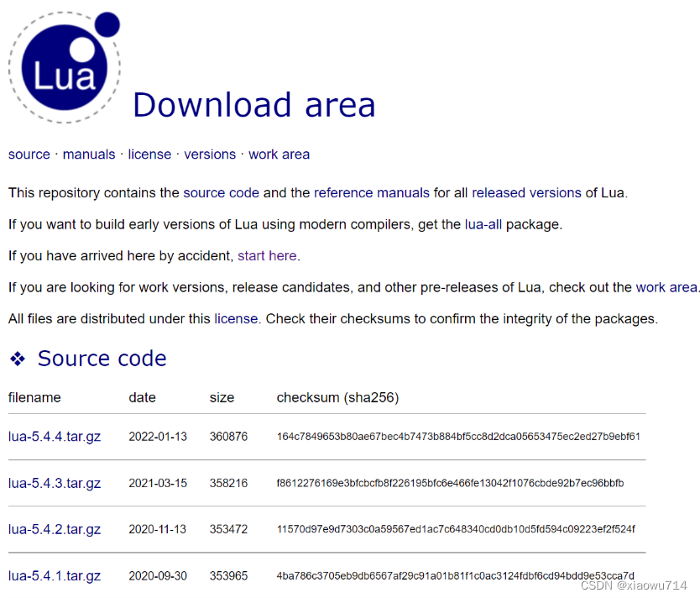
Task: Select date 2020-09-30 cell
Action: 158,576
